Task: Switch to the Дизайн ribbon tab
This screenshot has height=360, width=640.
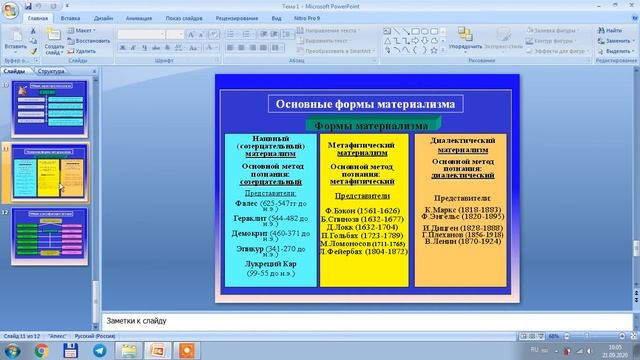Action: [x=103, y=18]
